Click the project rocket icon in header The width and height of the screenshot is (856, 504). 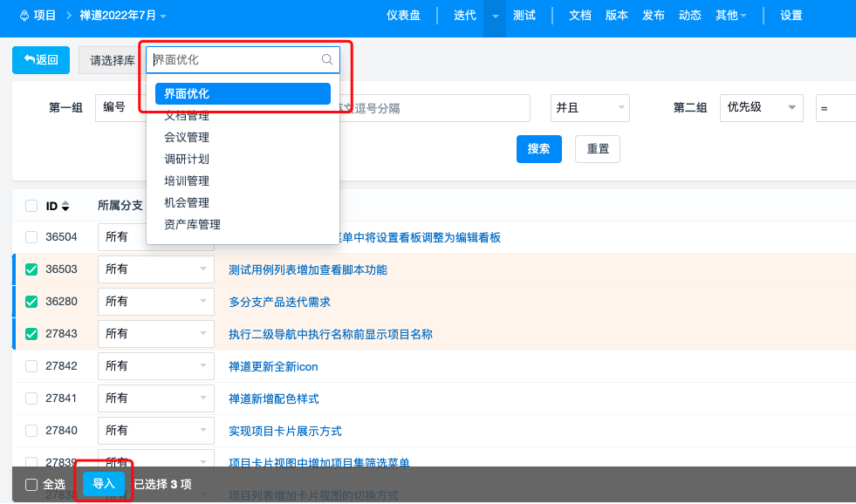24,16
